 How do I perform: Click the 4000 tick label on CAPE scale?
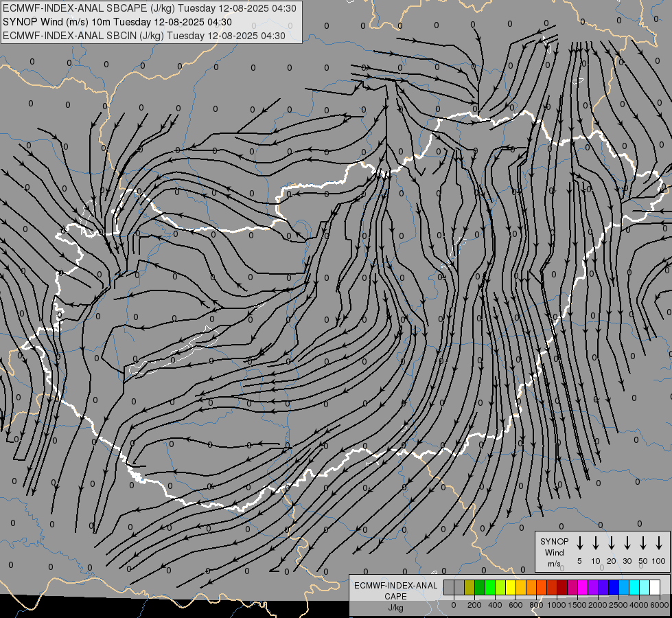click(x=639, y=605)
